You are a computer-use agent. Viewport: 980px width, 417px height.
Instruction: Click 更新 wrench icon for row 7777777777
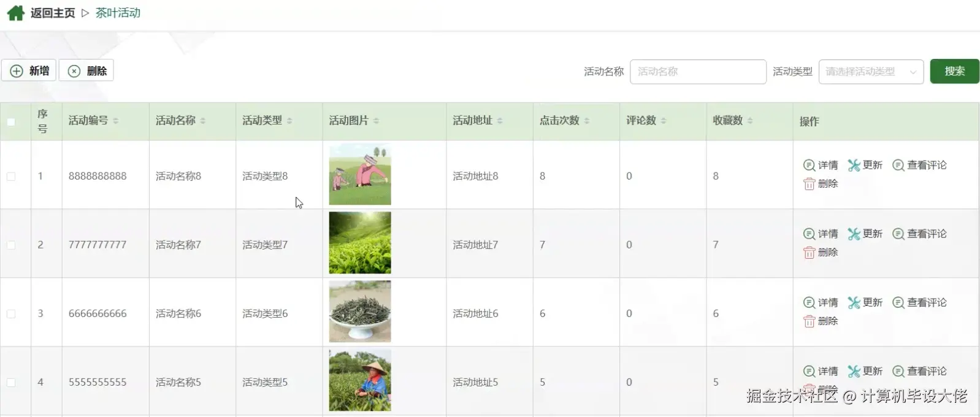pyautogui.click(x=854, y=234)
